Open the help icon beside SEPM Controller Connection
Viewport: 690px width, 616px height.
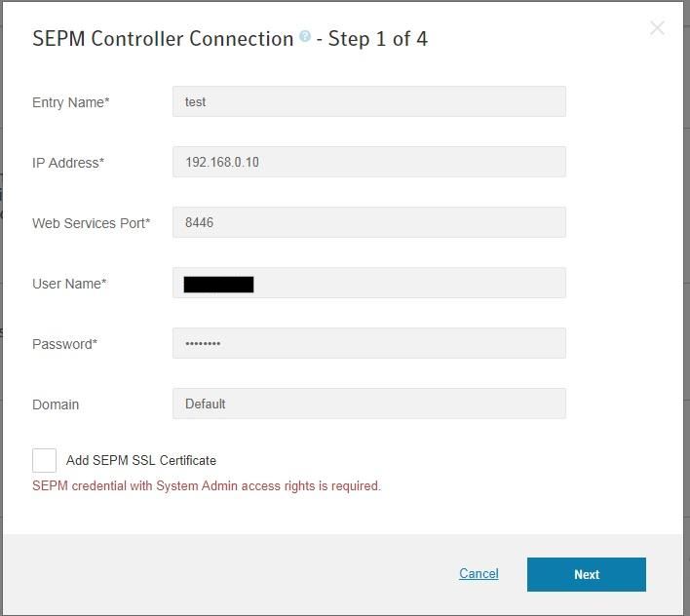[x=305, y=36]
